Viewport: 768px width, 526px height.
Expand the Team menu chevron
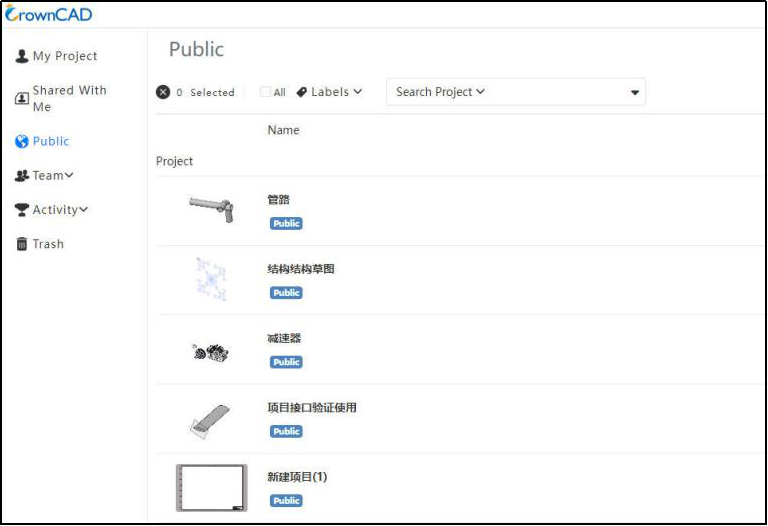(x=69, y=175)
